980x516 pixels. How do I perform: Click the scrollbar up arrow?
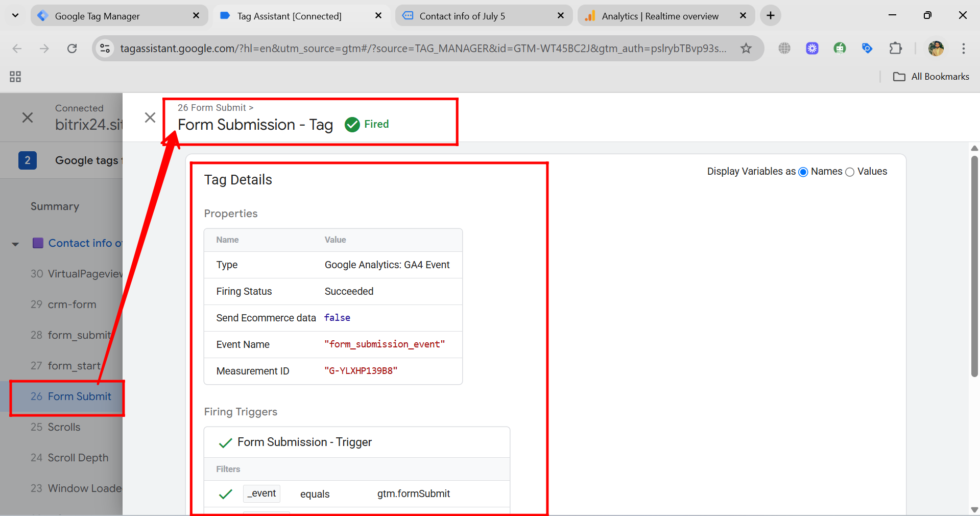pos(974,148)
